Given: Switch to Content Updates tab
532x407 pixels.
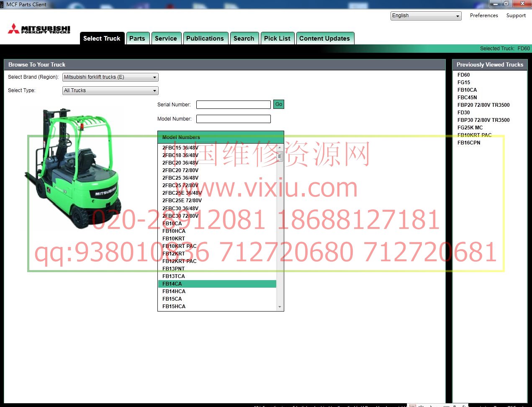Looking at the screenshot, I should point(324,39).
